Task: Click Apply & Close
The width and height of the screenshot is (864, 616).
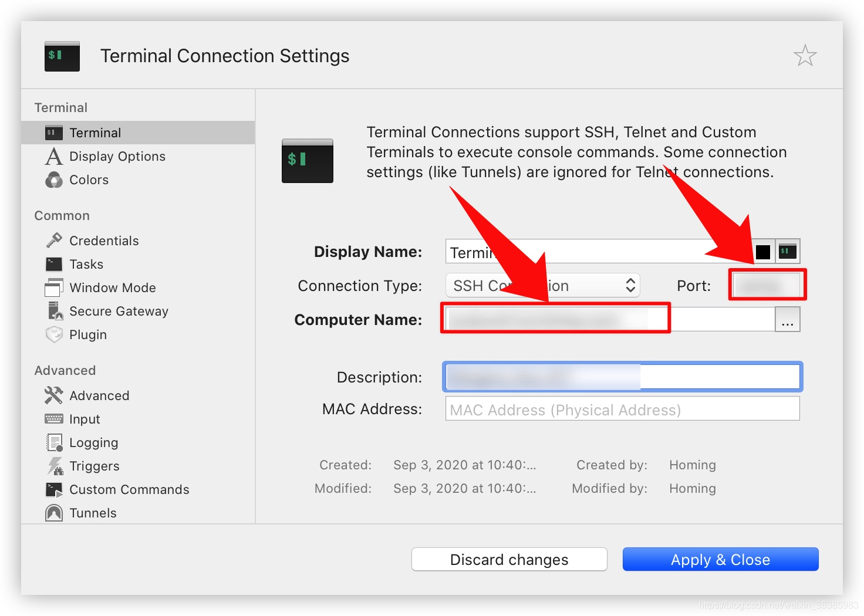Action: pos(721,559)
